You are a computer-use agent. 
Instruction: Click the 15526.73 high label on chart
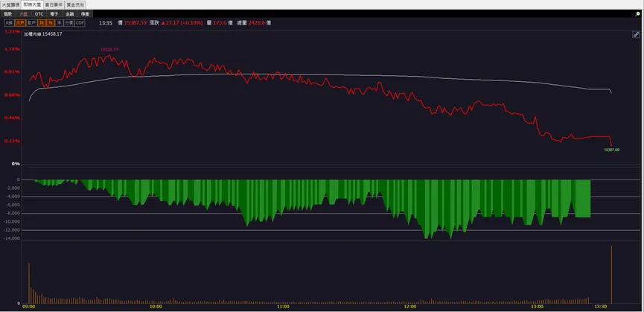point(109,49)
